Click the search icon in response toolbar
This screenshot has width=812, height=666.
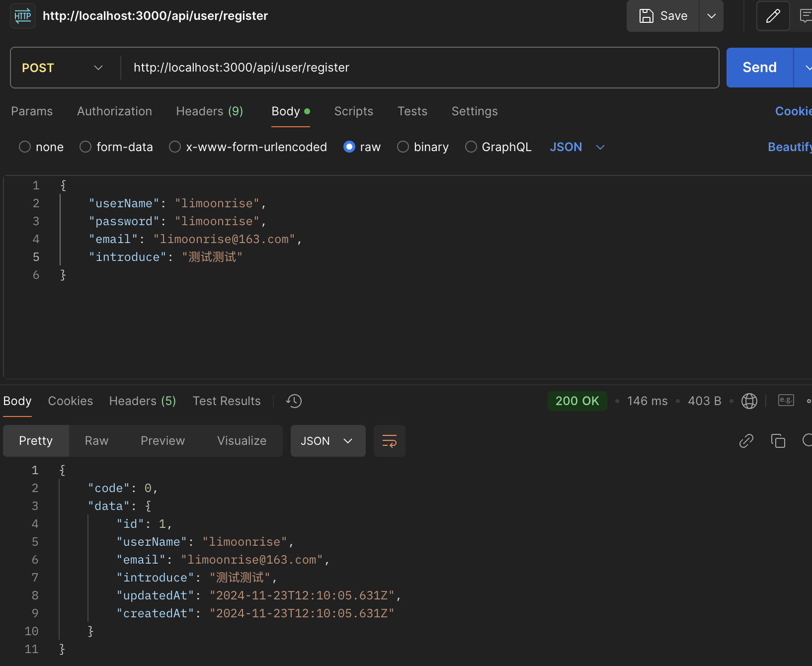pyautogui.click(x=808, y=440)
